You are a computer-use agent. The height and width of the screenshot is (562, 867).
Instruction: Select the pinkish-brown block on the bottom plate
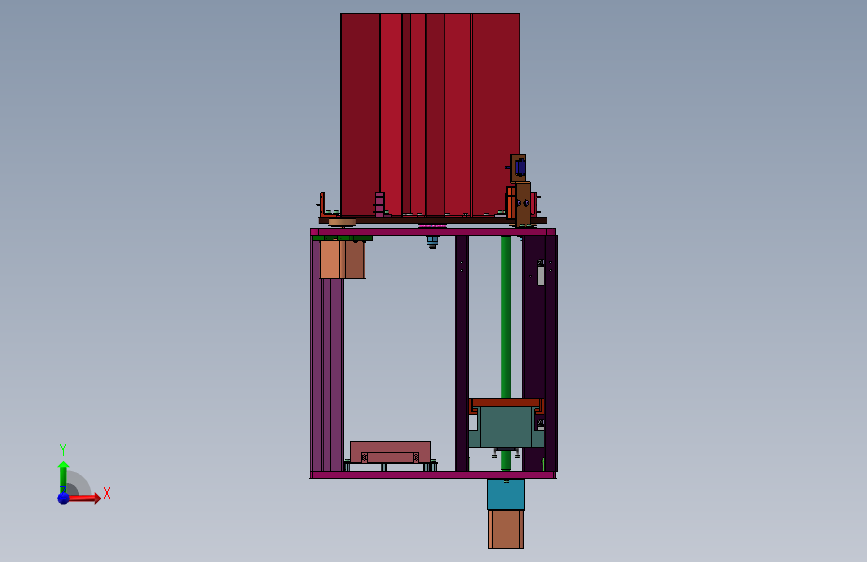pyautogui.click(x=390, y=451)
